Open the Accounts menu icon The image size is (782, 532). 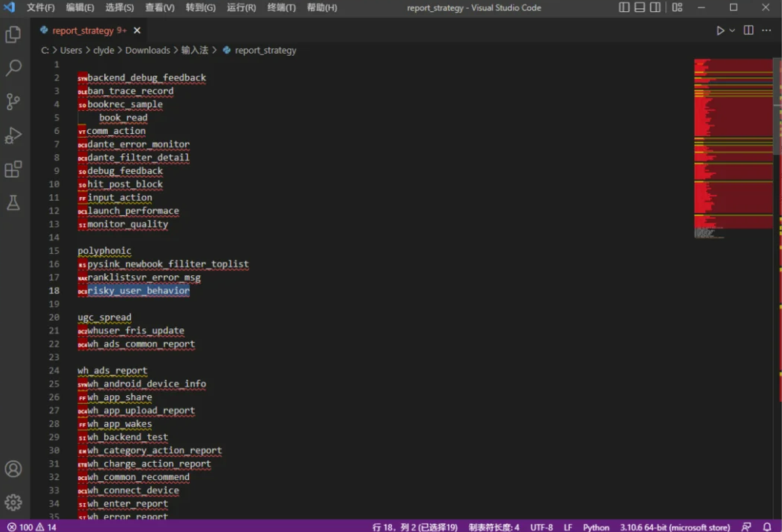[x=13, y=469]
